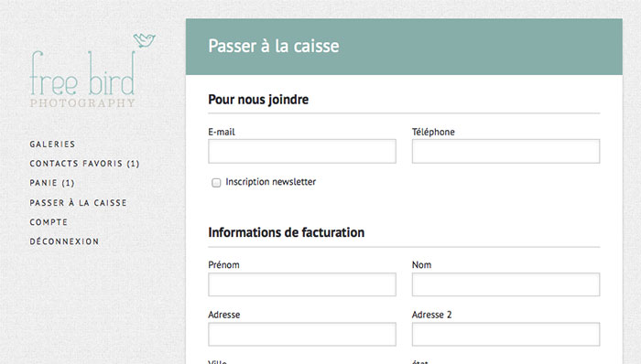Focus the Prénom input field
This screenshot has height=364, width=641.
point(302,284)
